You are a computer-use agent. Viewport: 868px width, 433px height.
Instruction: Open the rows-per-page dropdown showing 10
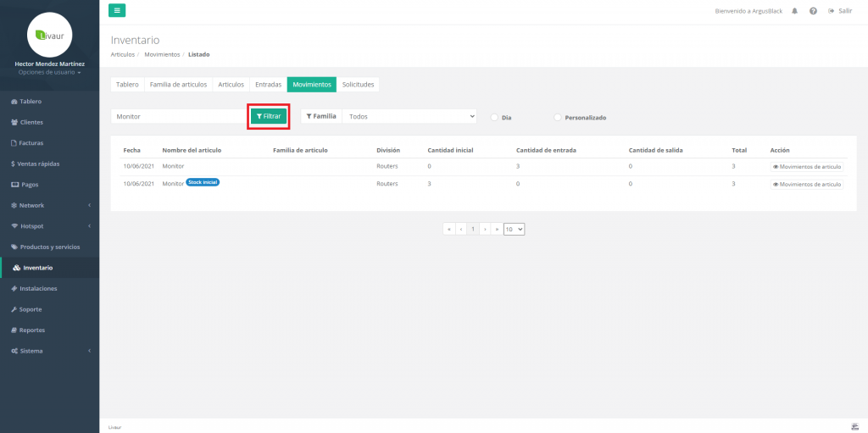pos(514,229)
